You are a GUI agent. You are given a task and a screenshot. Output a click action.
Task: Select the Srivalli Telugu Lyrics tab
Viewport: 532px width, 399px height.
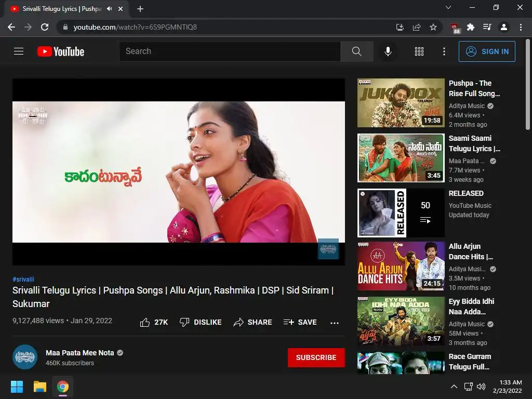[66, 9]
